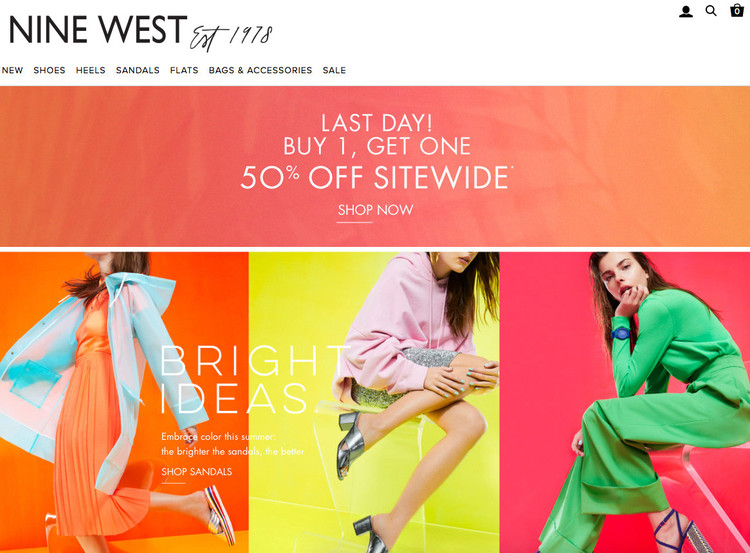
Task: Select the green jumpsuit model image
Action: [x=625, y=402]
